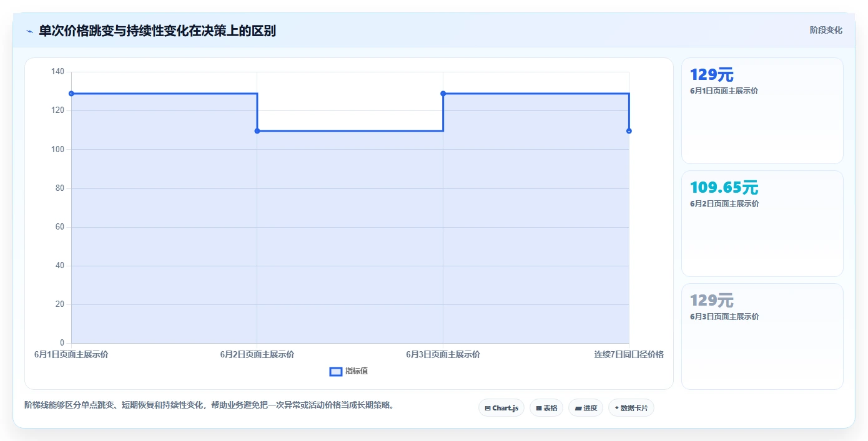
Task: Click the x-axis label 6月2日页面主展示价
Action: [257, 354]
